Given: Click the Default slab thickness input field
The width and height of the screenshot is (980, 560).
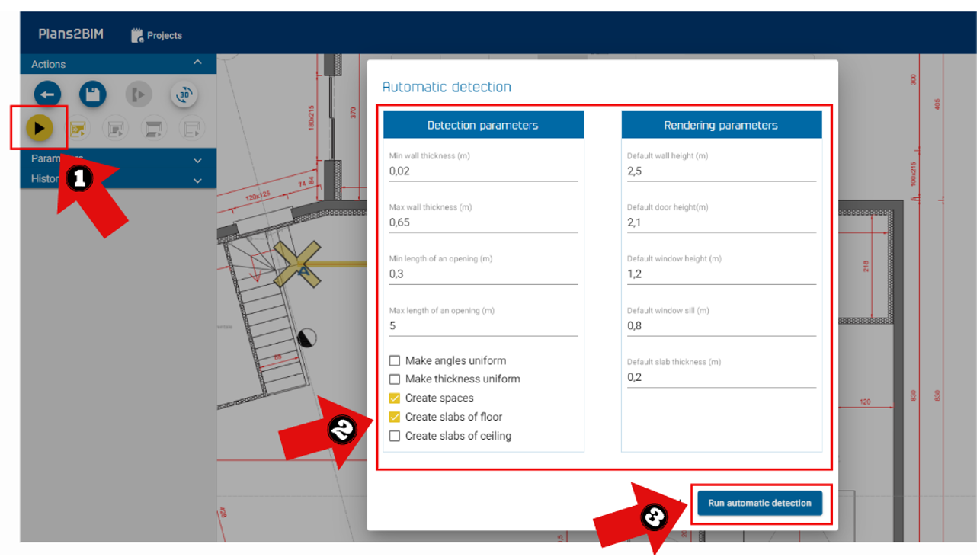Looking at the screenshot, I should coord(722,377).
